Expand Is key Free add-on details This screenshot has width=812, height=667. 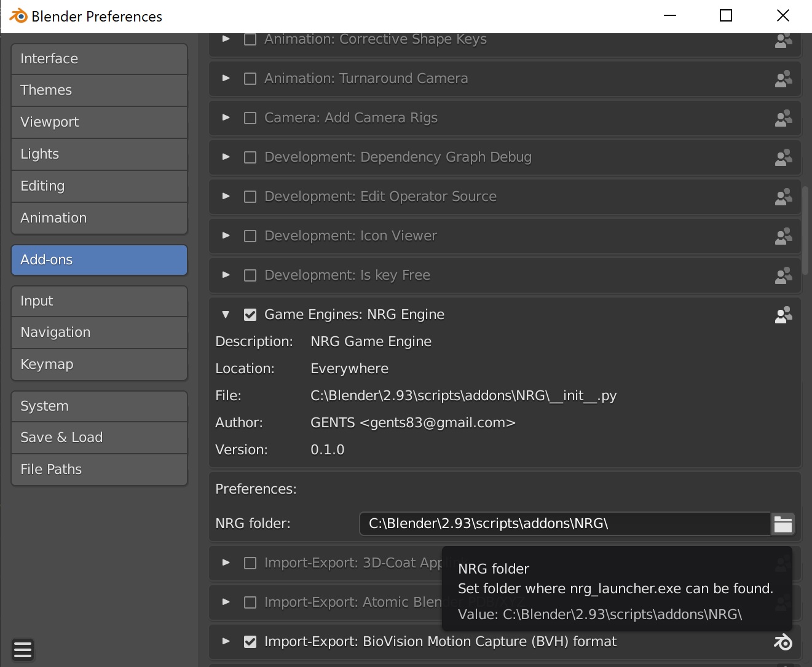[x=226, y=275]
